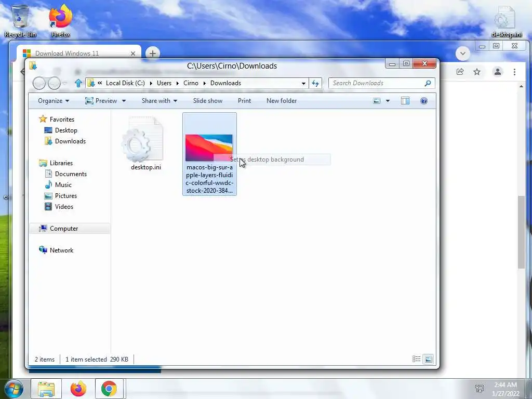Open the Windows Start menu
The width and height of the screenshot is (532, 399).
click(x=14, y=389)
